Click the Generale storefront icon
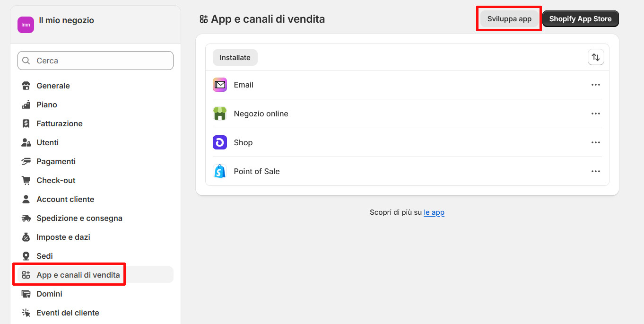This screenshot has width=644, height=324. (x=26, y=86)
